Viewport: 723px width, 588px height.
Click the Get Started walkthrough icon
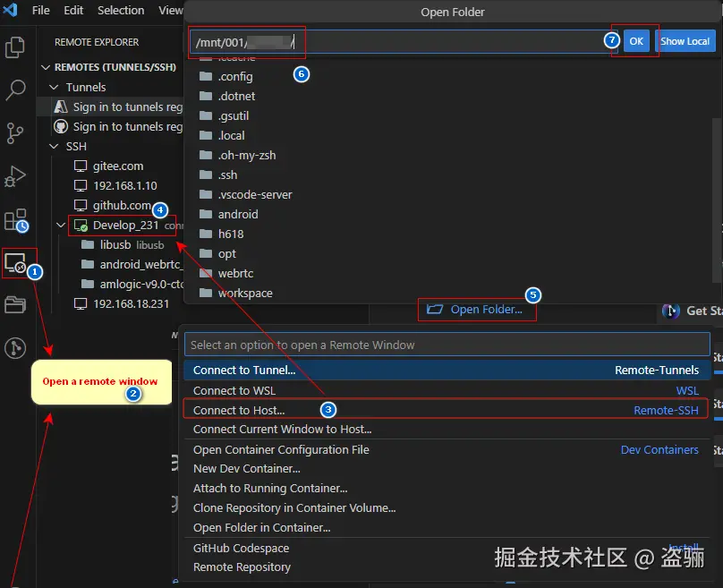tap(671, 311)
